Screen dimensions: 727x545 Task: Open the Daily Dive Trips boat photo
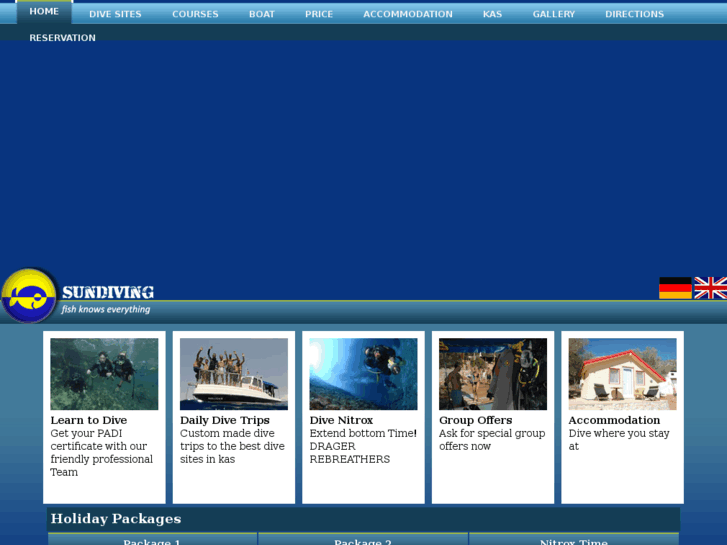pyautogui.click(x=234, y=373)
